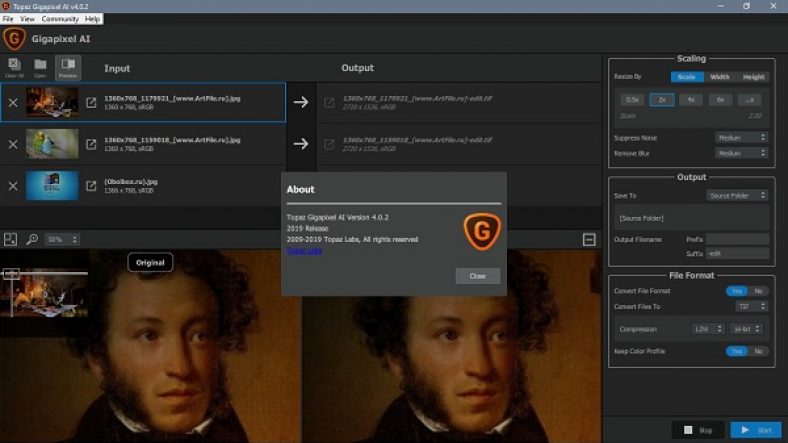The image size is (788, 443).
Task: Follow the Topaz Labs link in About
Action: tap(304, 251)
